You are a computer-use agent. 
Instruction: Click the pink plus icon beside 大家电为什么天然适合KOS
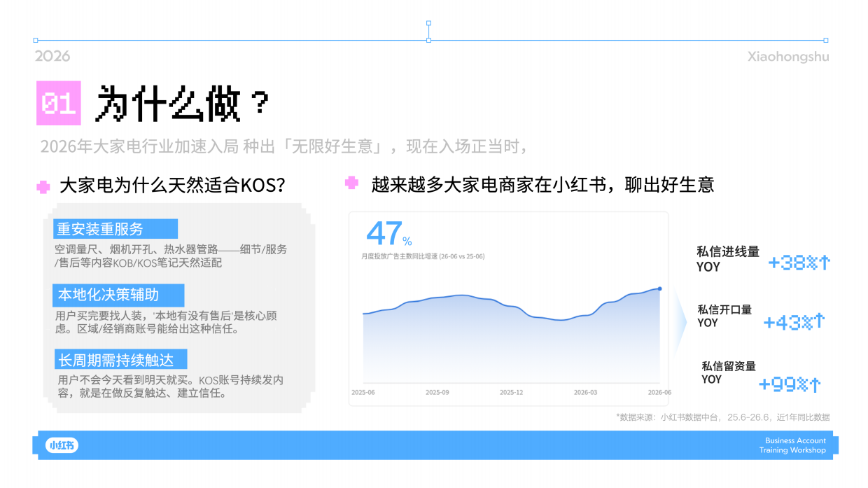(43, 187)
